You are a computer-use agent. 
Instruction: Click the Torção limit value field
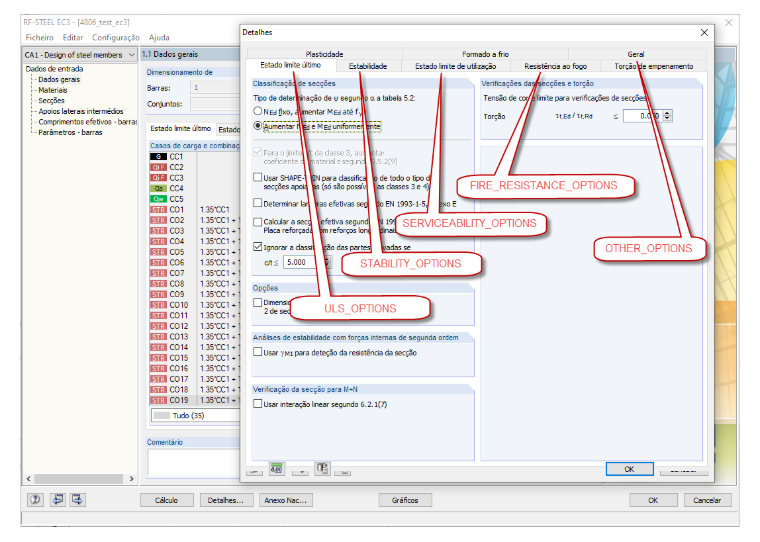[x=643, y=116]
